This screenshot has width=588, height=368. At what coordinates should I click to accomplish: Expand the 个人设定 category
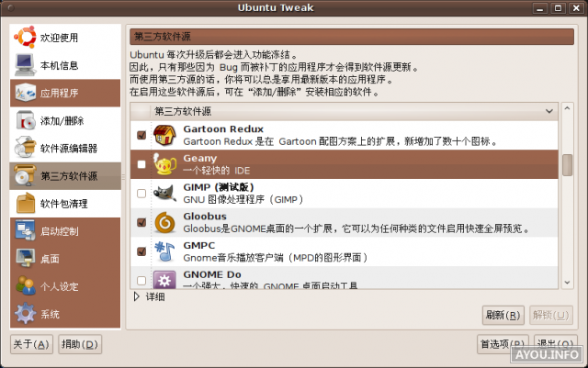[x=65, y=286]
